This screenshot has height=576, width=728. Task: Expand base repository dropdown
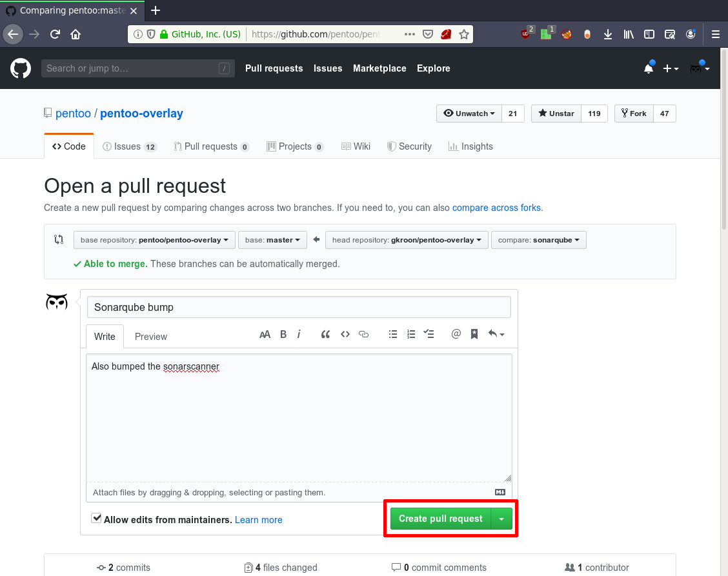tap(154, 240)
